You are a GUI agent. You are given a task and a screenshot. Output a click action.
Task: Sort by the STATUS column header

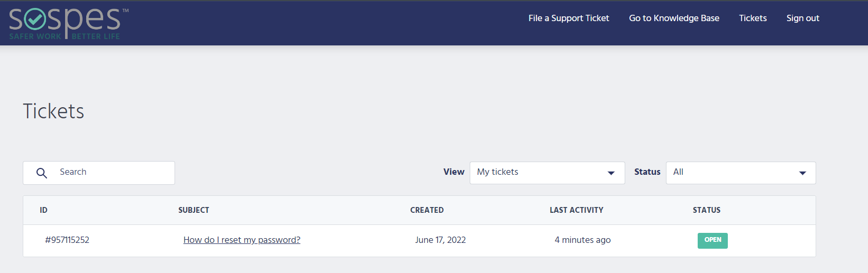click(707, 210)
